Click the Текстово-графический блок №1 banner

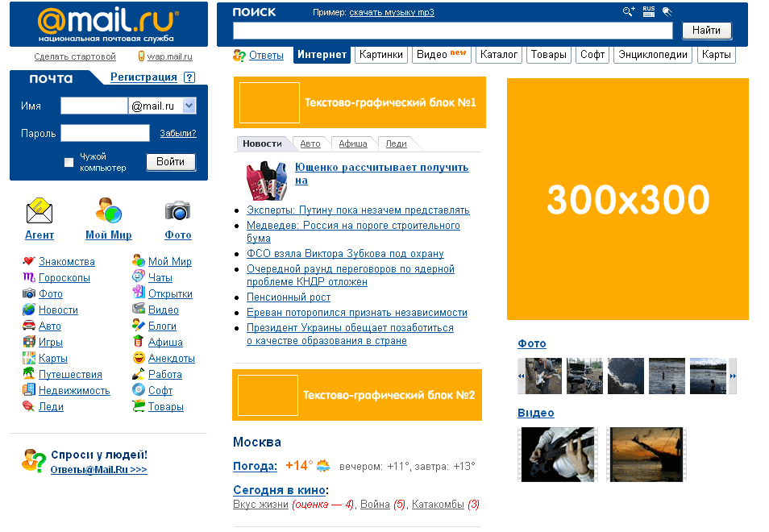(360, 102)
